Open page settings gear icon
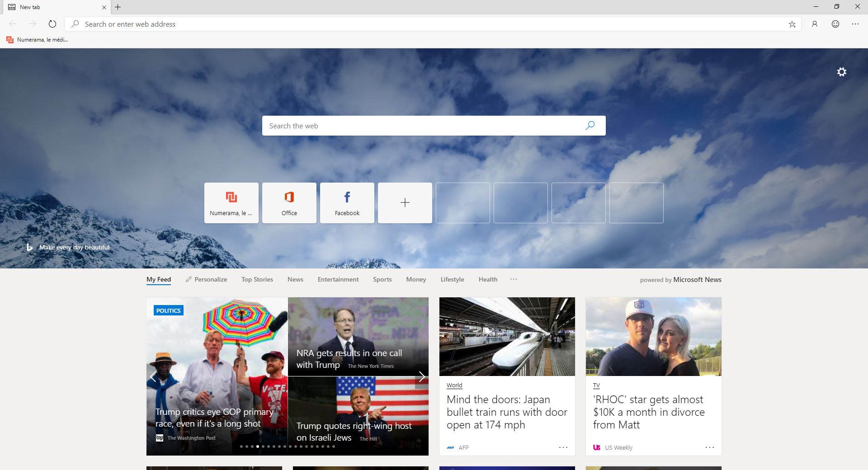Viewport: 868px width, 470px height. tap(841, 72)
